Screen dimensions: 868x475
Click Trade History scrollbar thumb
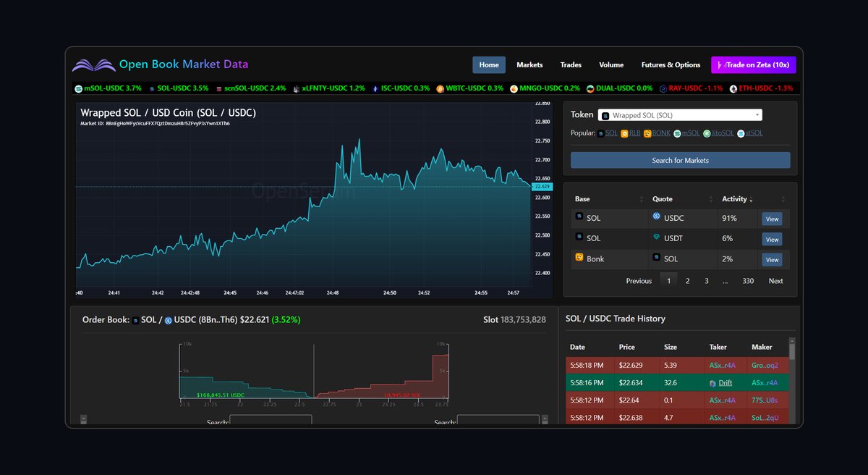[x=791, y=351]
